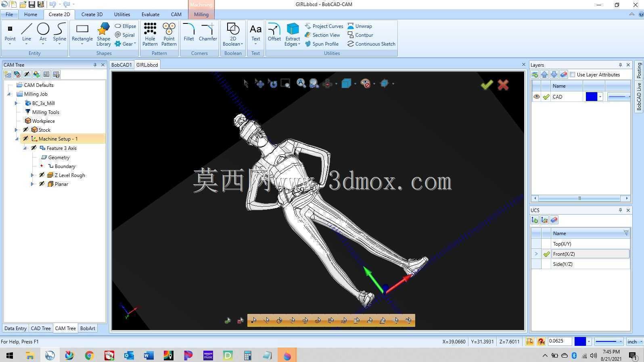This screenshot has height=362, width=644.
Task: Open the Evaluate ribbon tab
Action: [x=151, y=14]
